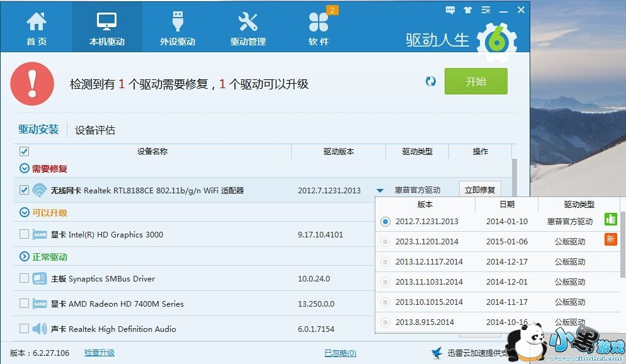This screenshot has width=626, height=364.
Task: Click 立即修复 for the WiFi adapter
Action: (x=480, y=190)
